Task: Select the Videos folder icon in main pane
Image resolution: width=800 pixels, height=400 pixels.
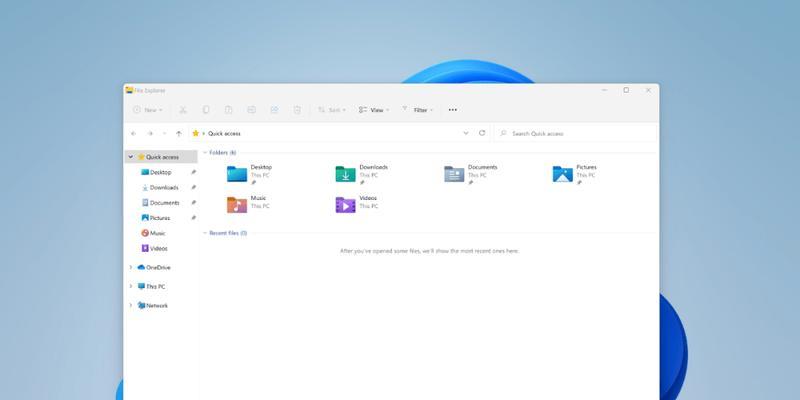Action: tap(345, 205)
